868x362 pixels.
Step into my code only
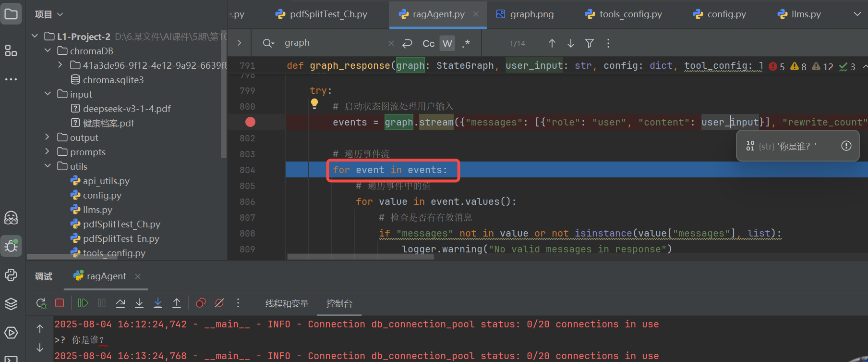click(x=158, y=303)
